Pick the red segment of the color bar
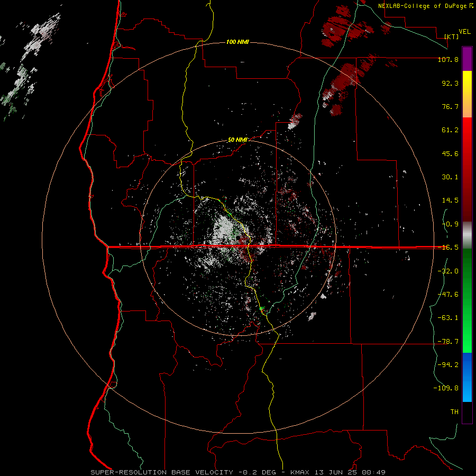This screenshot has height=476, width=476. (467, 169)
